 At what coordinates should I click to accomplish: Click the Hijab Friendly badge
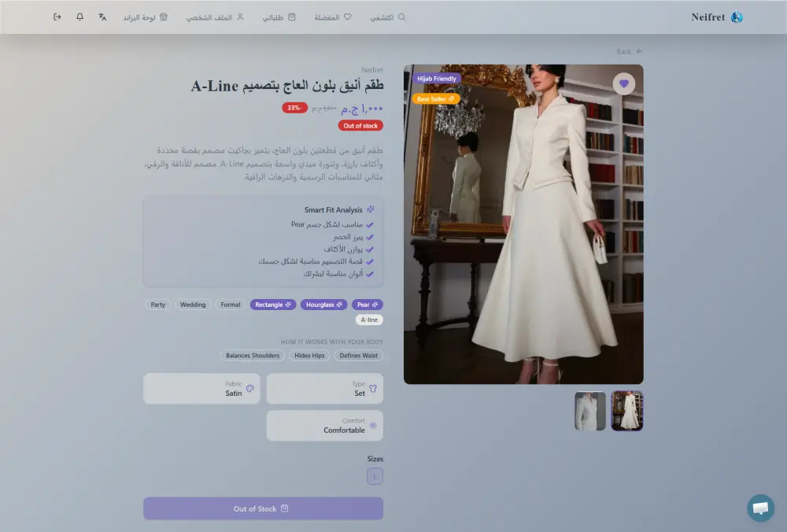(436, 79)
